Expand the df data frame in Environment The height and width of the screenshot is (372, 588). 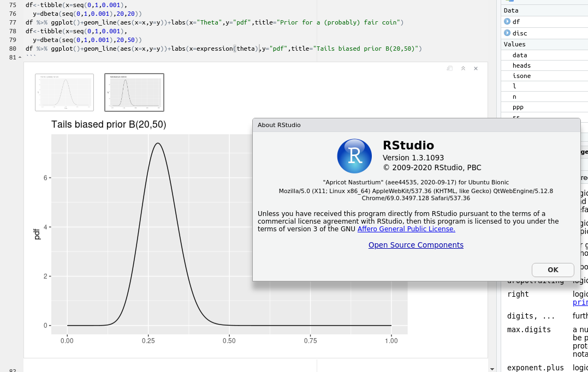pos(508,22)
